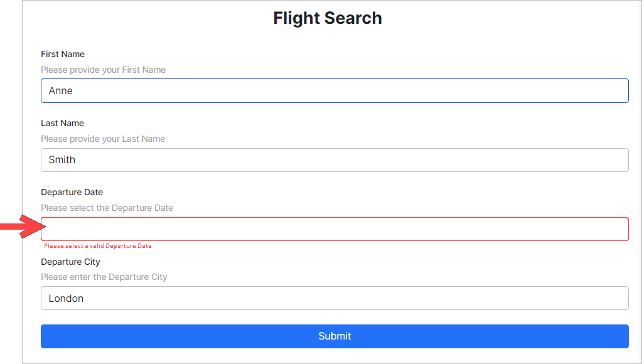
Task: Click the "Departure City" field label
Action: pyautogui.click(x=70, y=262)
